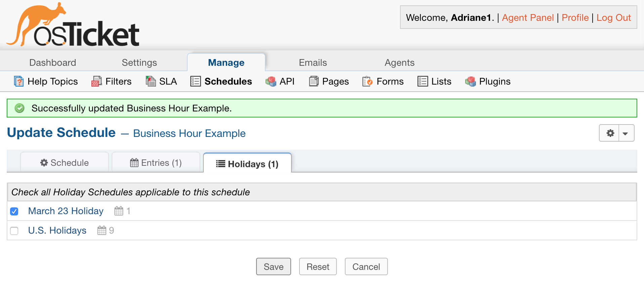The image size is (644, 294).
Task: Open the Profile link
Action: [575, 17]
